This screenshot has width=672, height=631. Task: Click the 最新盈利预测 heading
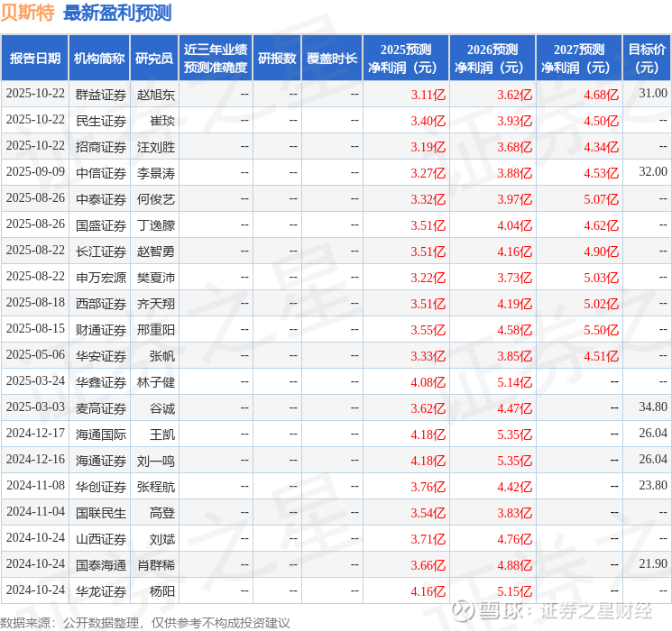(117, 13)
